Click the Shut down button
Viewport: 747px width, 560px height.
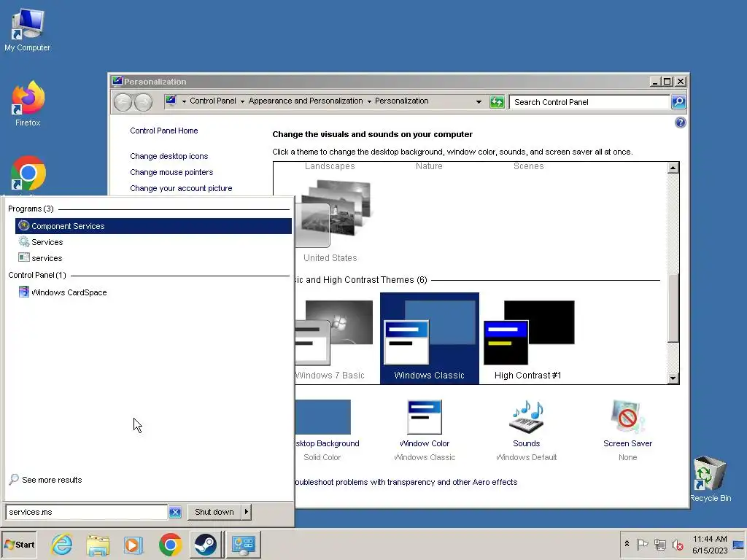214,512
